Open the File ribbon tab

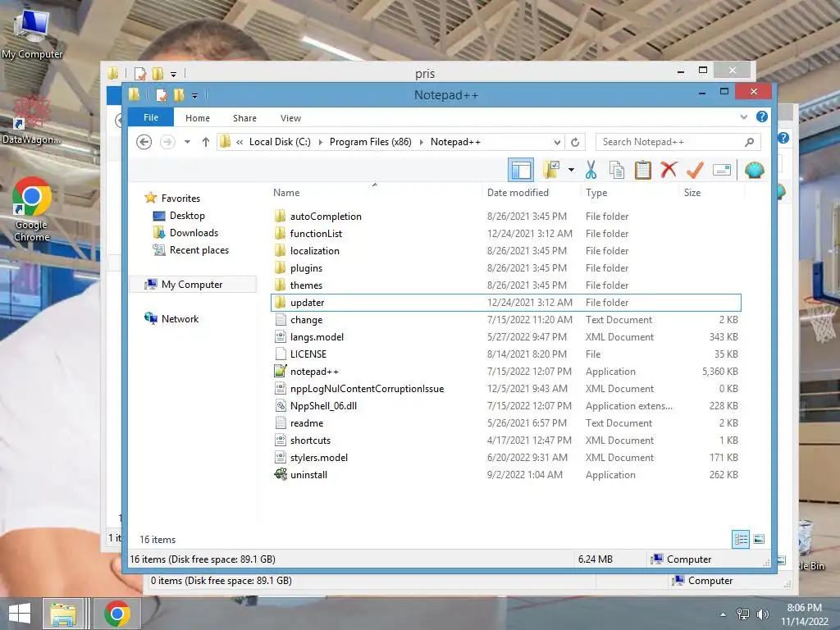[151, 117]
